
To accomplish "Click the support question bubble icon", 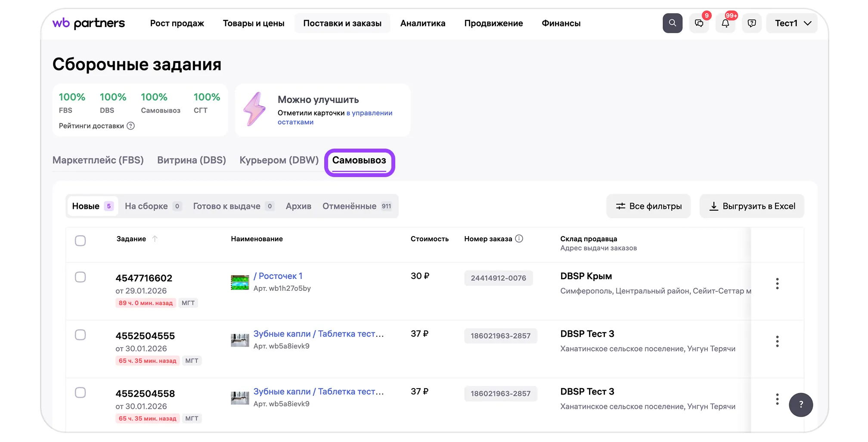I will pyautogui.click(x=752, y=23).
